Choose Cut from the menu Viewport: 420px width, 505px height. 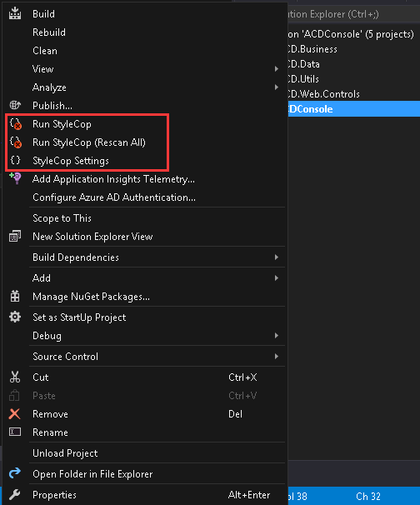(x=145, y=377)
